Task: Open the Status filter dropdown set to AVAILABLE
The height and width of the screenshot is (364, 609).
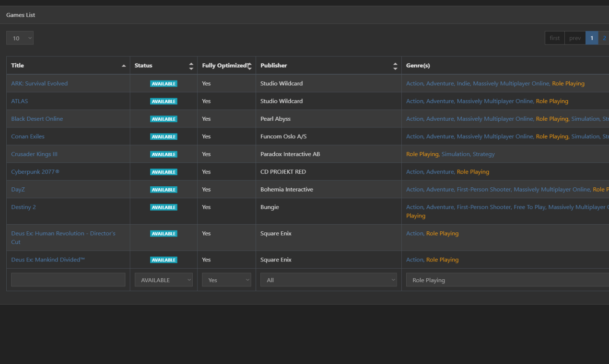Action: click(x=164, y=279)
